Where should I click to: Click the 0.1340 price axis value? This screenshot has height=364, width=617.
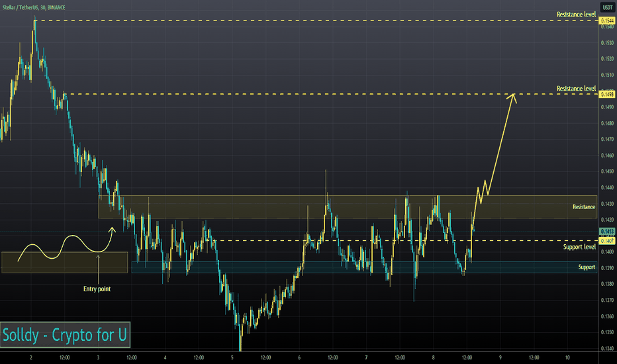pos(607,348)
